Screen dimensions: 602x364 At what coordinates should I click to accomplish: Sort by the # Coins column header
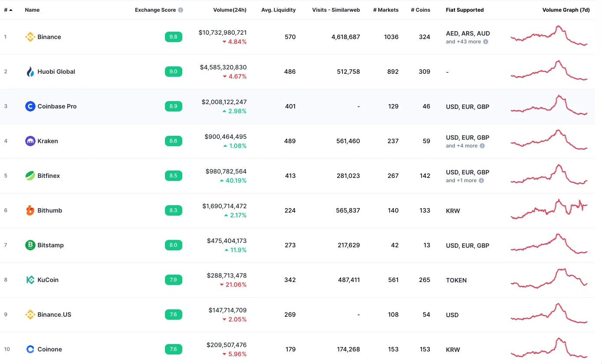(421, 10)
